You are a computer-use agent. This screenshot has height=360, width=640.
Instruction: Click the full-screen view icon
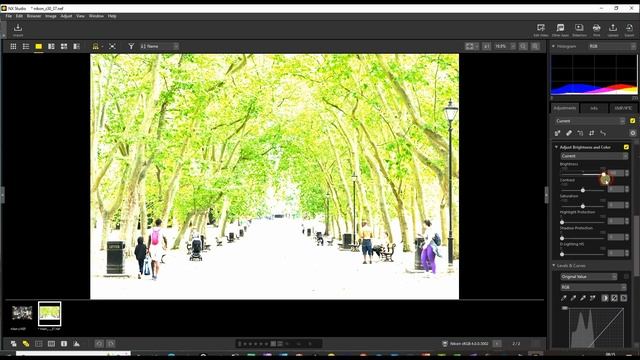pyautogui.click(x=112, y=47)
